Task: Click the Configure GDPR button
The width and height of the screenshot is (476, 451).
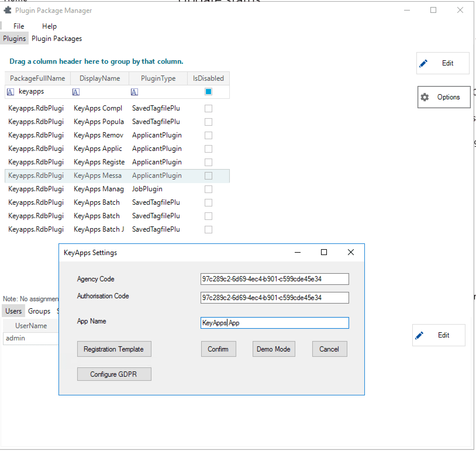Action: pyautogui.click(x=114, y=374)
